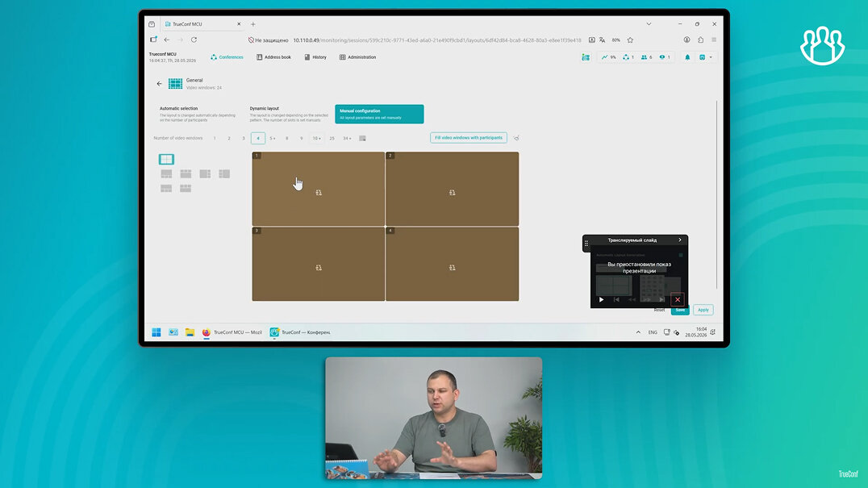Grab the slide panel drag handle
Screen dimensions: 868x488
coord(586,243)
